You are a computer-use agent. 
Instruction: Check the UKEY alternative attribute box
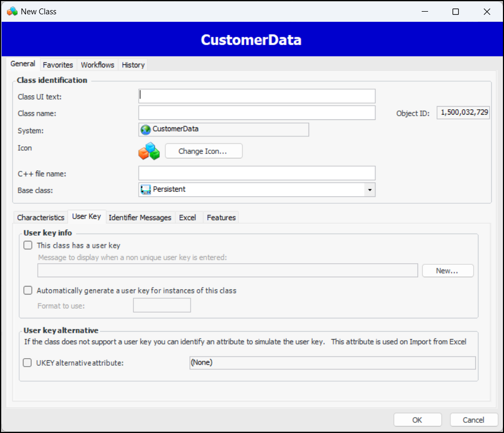tap(27, 363)
